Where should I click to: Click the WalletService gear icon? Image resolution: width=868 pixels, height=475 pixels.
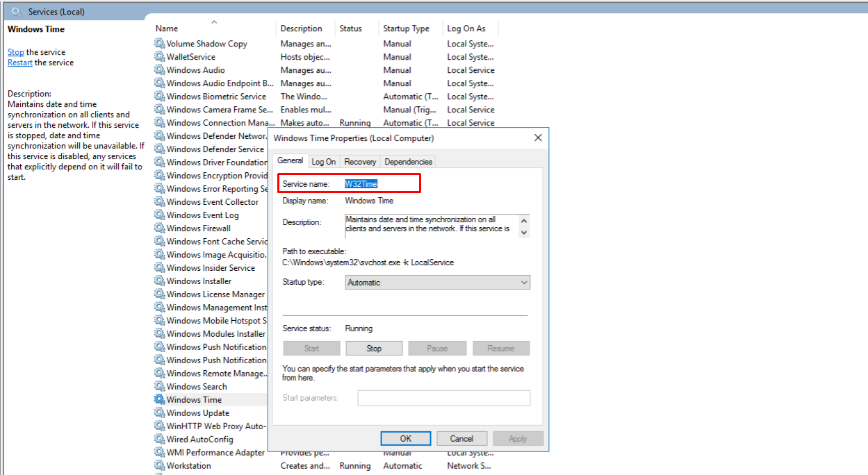click(x=160, y=57)
